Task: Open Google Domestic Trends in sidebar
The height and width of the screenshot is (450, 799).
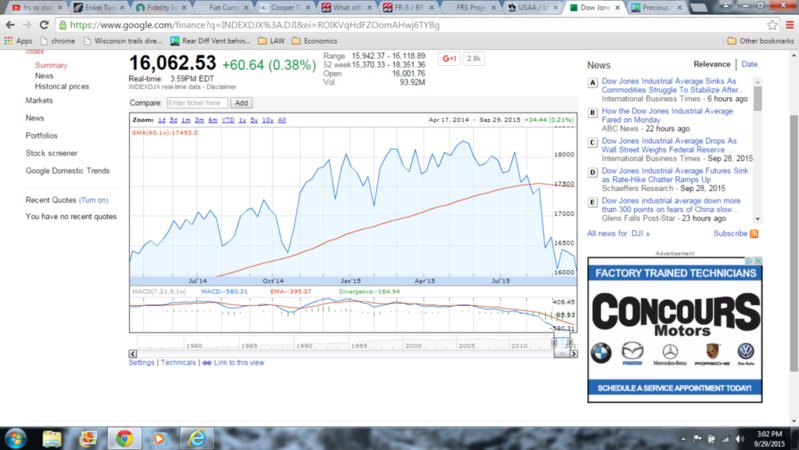Action: [x=67, y=171]
